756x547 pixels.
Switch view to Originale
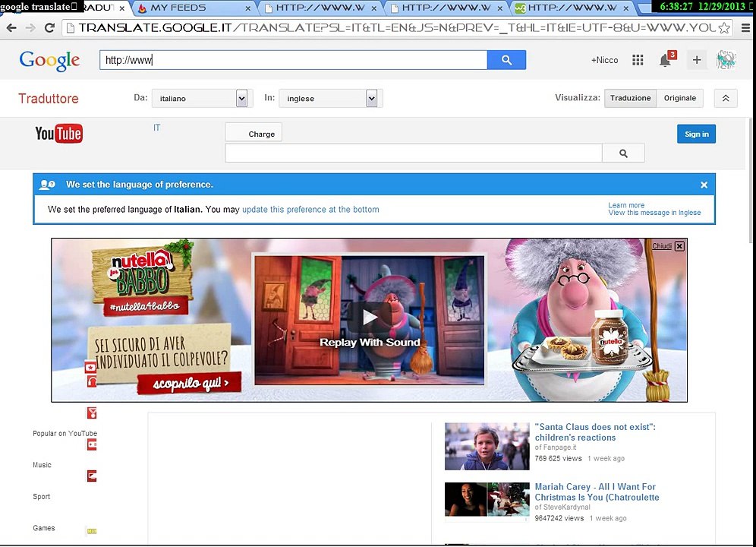click(x=680, y=98)
